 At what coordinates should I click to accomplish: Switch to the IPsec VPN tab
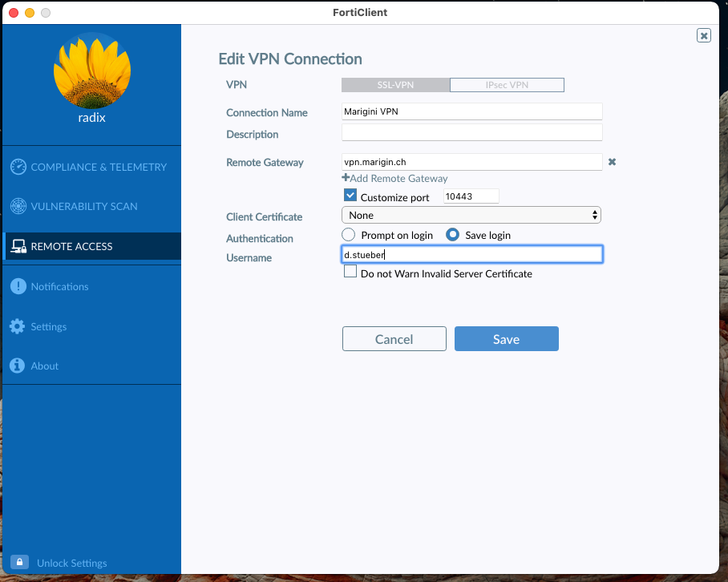point(507,84)
